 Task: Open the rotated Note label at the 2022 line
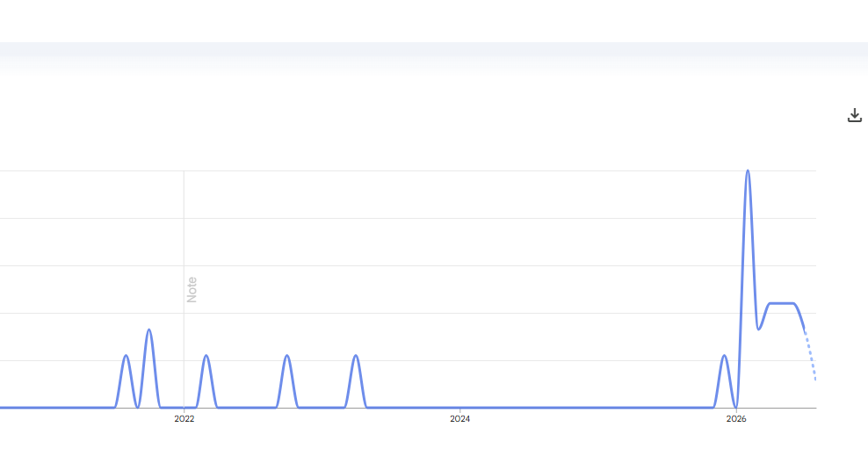(x=192, y=290)
